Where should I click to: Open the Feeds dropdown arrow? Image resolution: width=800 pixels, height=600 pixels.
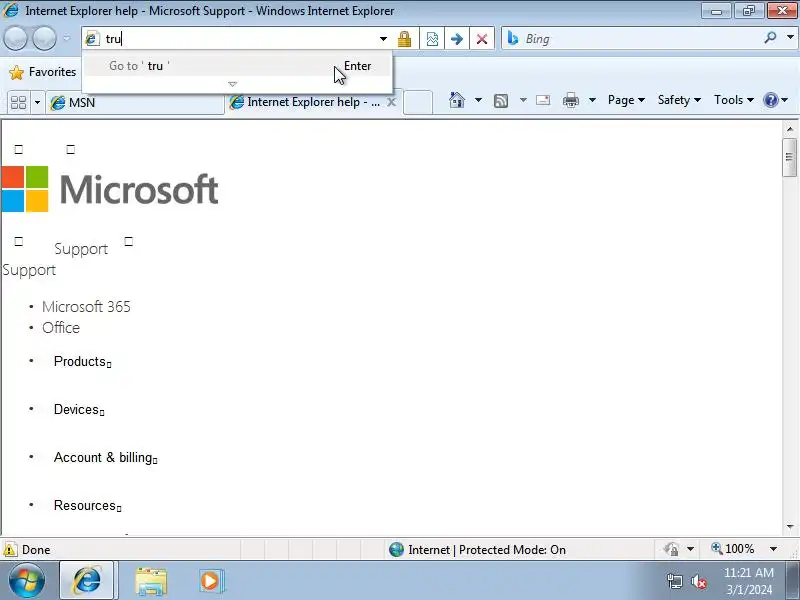click(x=523, y=100)
